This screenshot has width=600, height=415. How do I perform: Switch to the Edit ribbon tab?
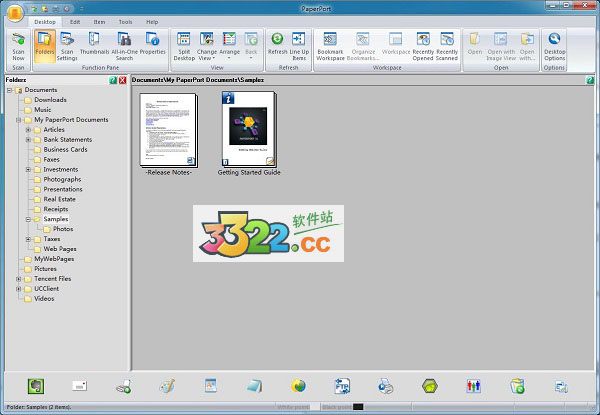click(x=75, y=20)
